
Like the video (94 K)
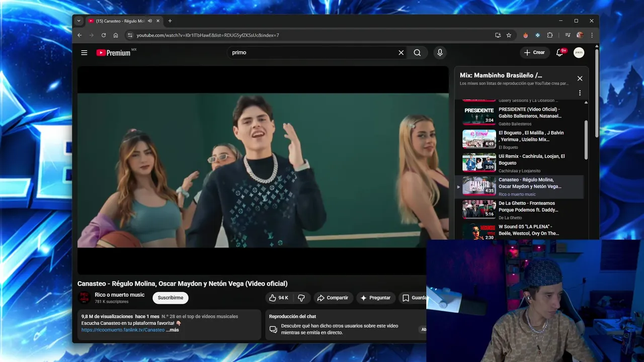pyautogui.click(x=278, y=298)
